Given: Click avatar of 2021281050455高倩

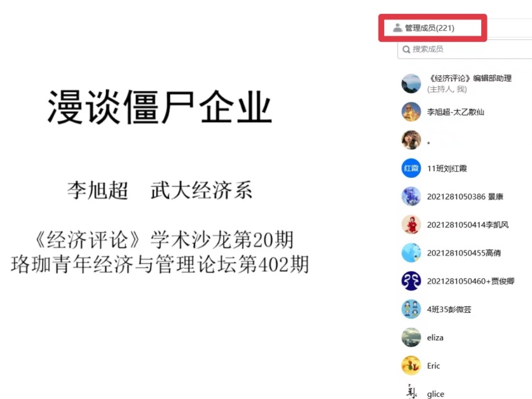Looking at the screenshot, I should pyautogui.click(x=411, y=252).
